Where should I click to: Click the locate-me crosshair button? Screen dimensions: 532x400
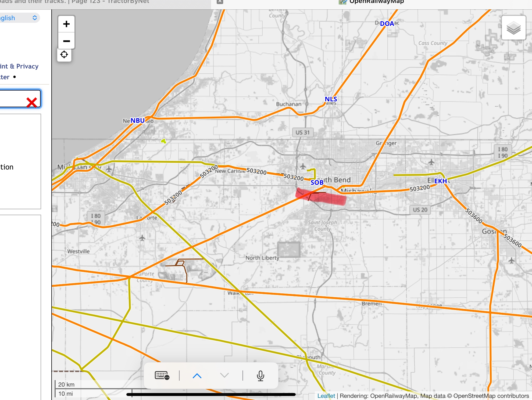pyautogui.click(x=64, y=55)
